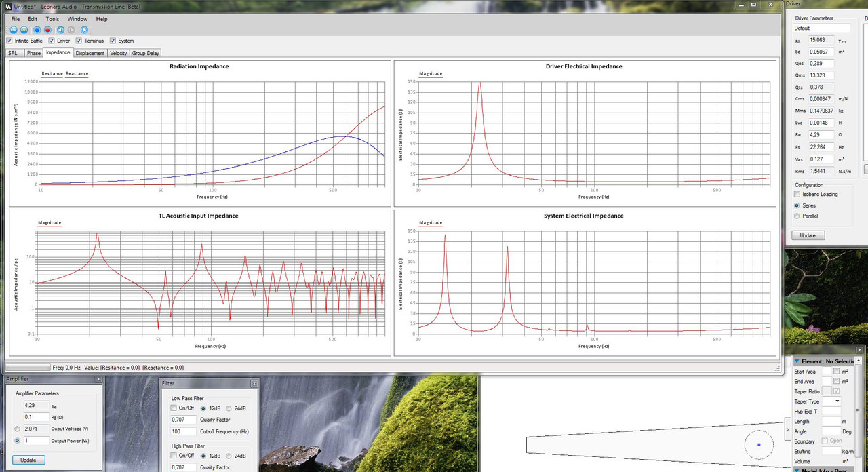Click the Reactance legend label

(x=77, y=74)
